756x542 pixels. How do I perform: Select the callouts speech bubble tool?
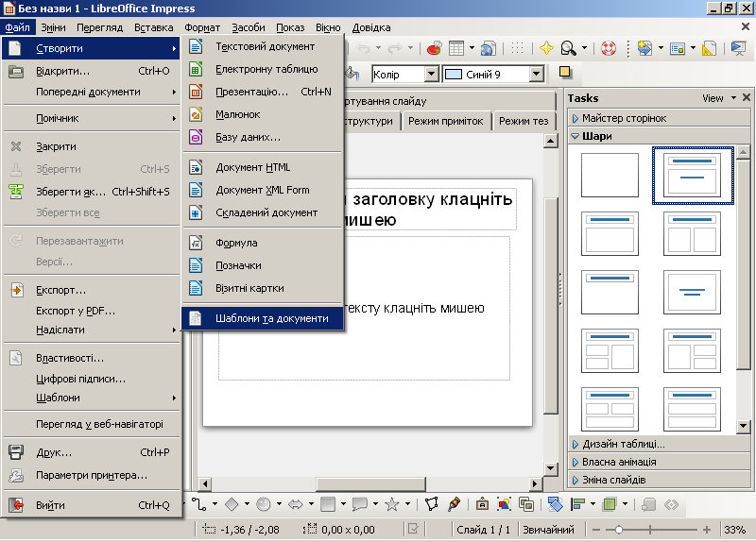[360, 504]
